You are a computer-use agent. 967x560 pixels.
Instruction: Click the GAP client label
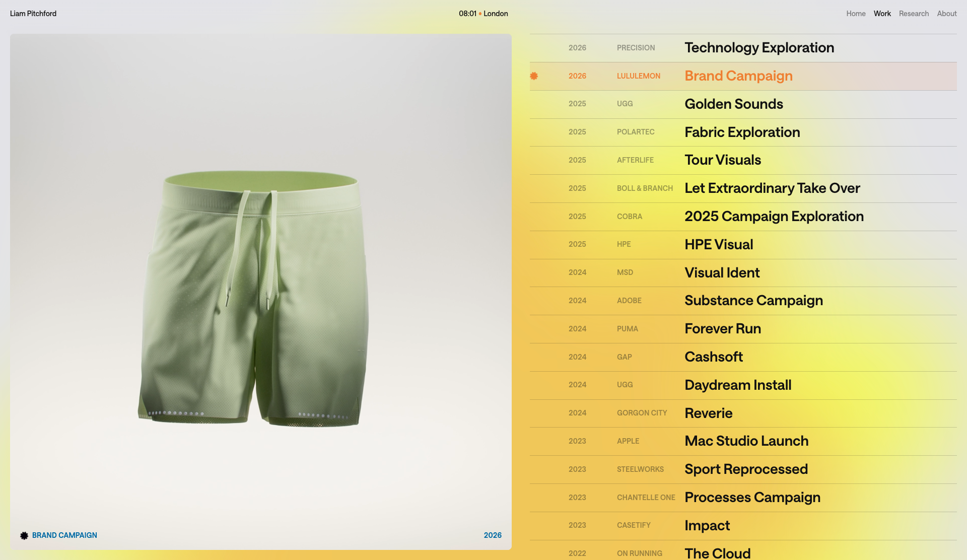point(624,357)
